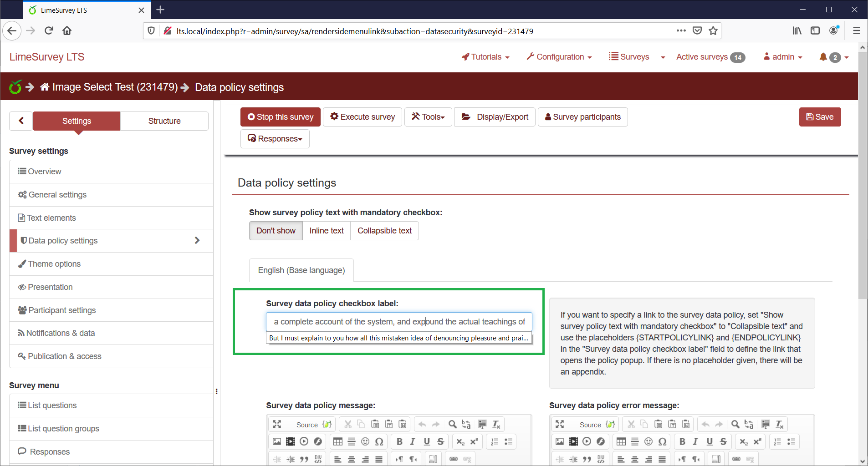Viewport: 868px width, 466px height.
Task: Maximize the policy message editor
Action: [277, 424]
